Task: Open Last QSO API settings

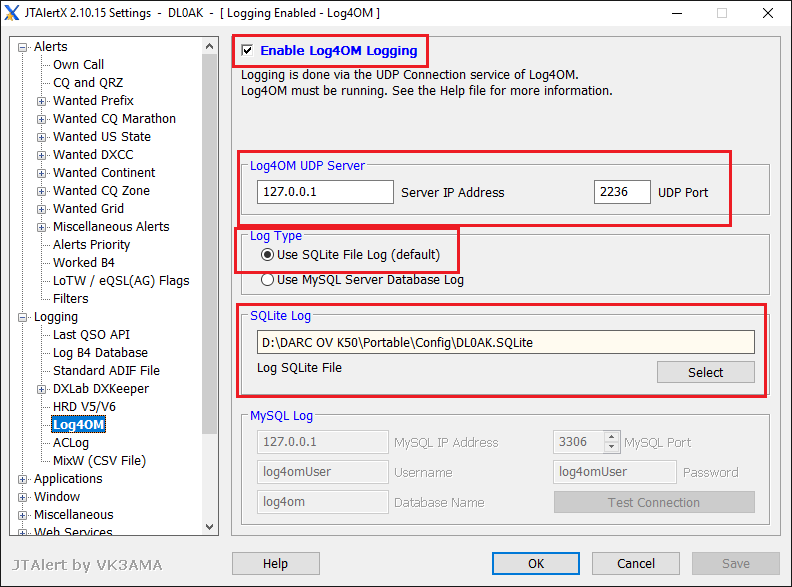Action: (91, 334)
